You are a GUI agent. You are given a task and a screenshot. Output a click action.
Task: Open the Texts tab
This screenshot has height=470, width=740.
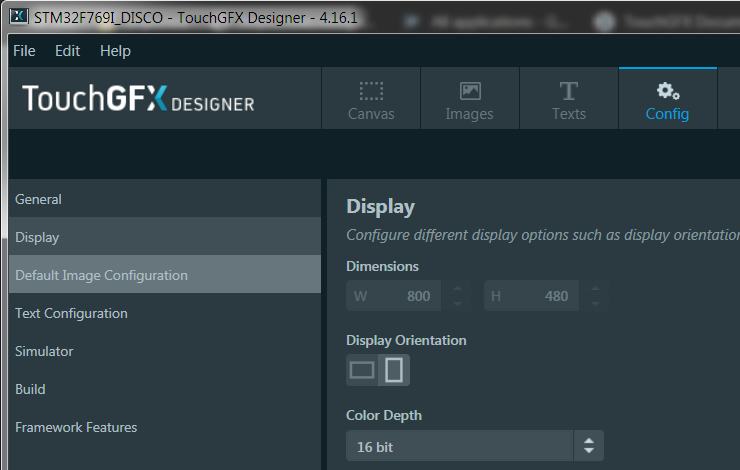[569, 98]
